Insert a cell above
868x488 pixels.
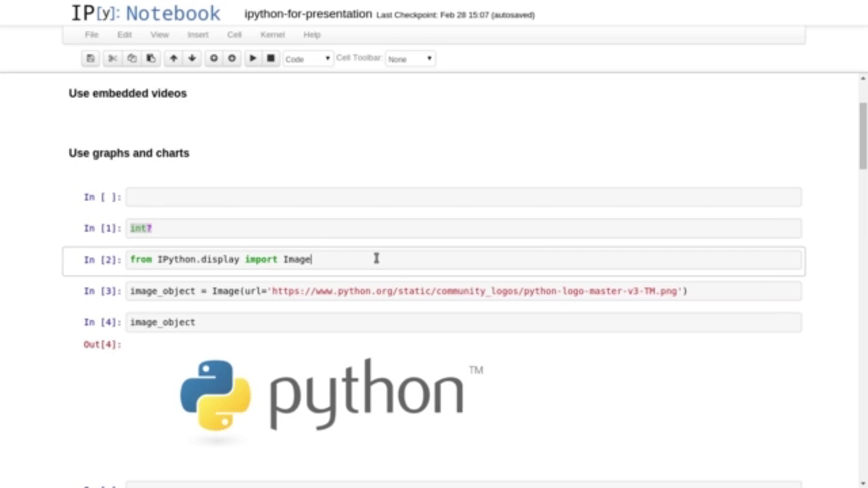click(214, 58)
